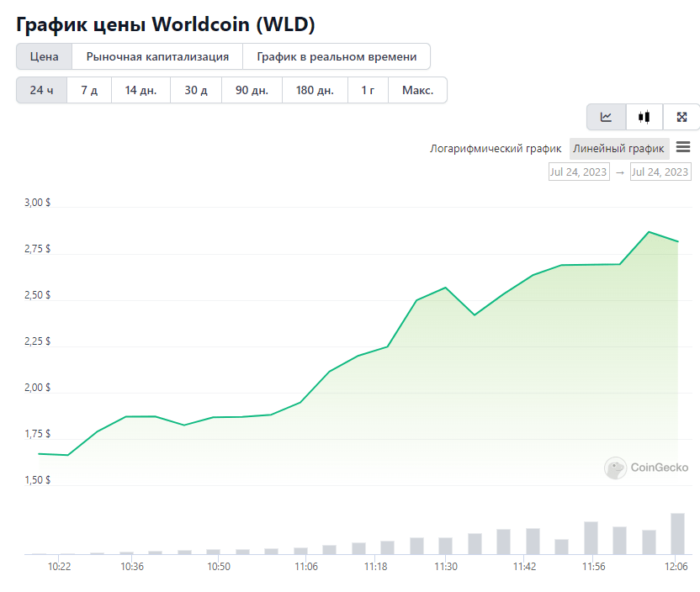Image resolution: width=700 pixels, height=592 pixels.
Task: Click the 2,75 $ axis label
Action: 38,249
